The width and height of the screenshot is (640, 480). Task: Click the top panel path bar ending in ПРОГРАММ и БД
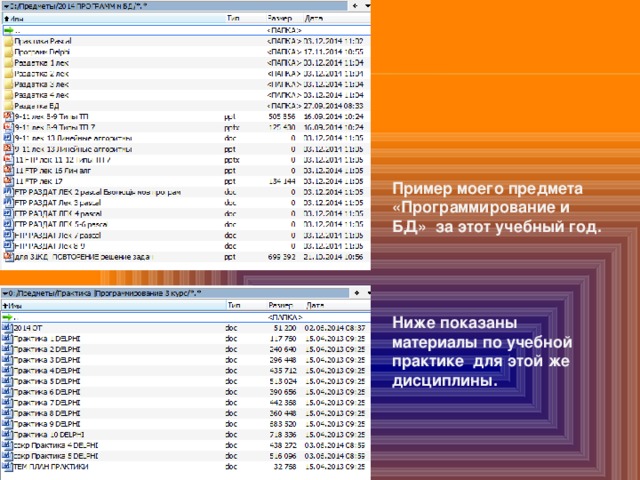[x=175, y=6]
